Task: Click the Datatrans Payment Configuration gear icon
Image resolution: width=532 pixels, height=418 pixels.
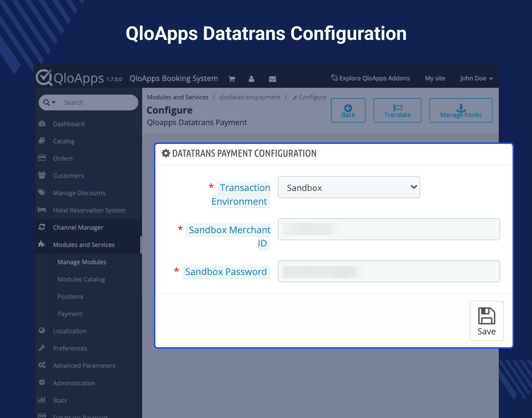Action: (166, 153)
